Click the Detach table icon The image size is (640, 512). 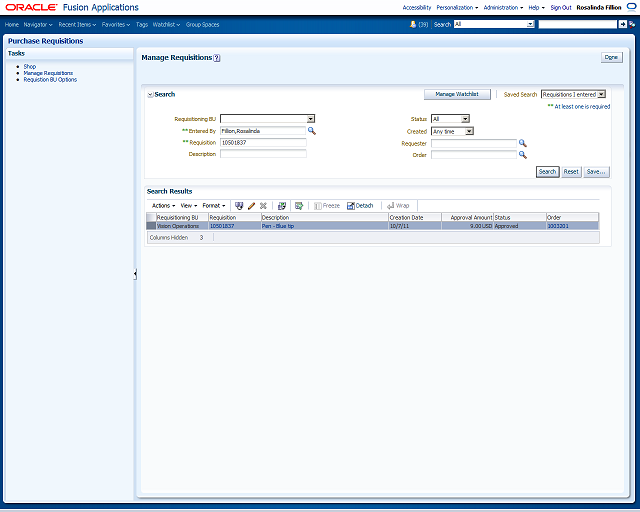coord(360,206)
